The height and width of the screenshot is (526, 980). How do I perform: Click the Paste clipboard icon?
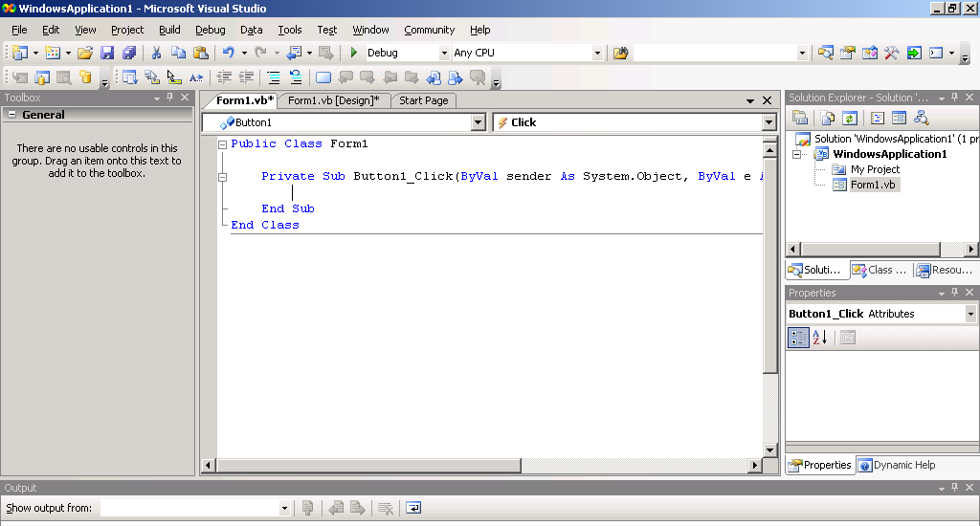201,54
